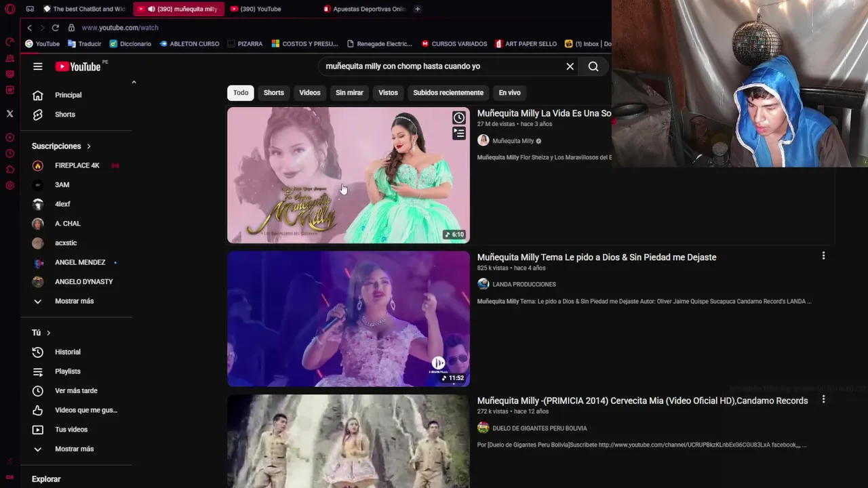Click the Add to queue icon on the first thumbnail

pos(459,134)
